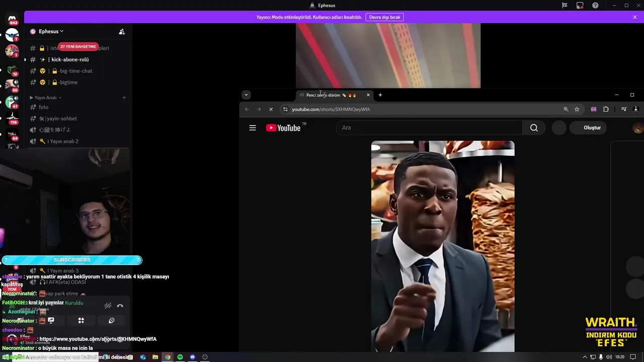The width and height of the screenshot is (644, 362).
Task: Click the YouTube 'Ara' search field
Action: tap(430, 128)
